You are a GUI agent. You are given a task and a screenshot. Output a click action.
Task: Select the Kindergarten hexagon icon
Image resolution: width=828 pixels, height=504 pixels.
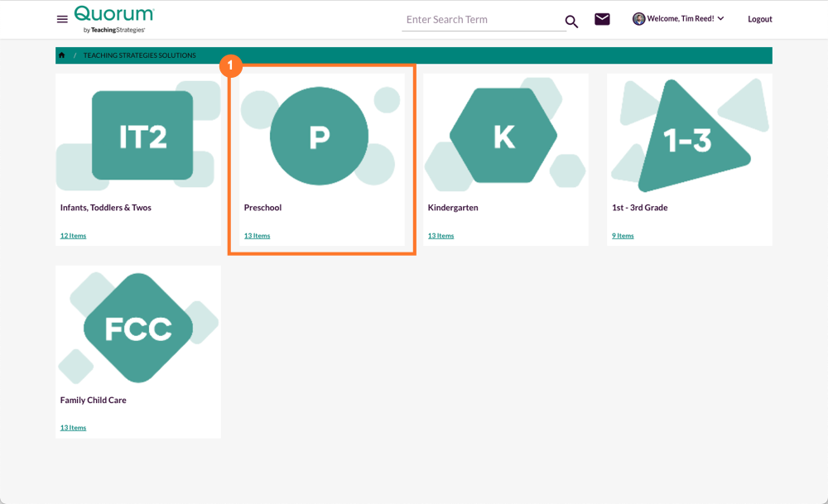[x=503, y=135]
